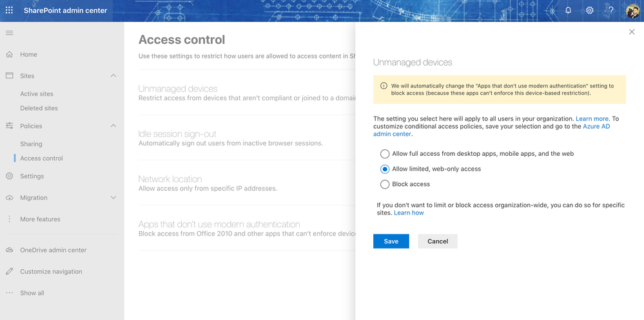
Task: Click the Customize navigation pencil icon
Action: 10,272
